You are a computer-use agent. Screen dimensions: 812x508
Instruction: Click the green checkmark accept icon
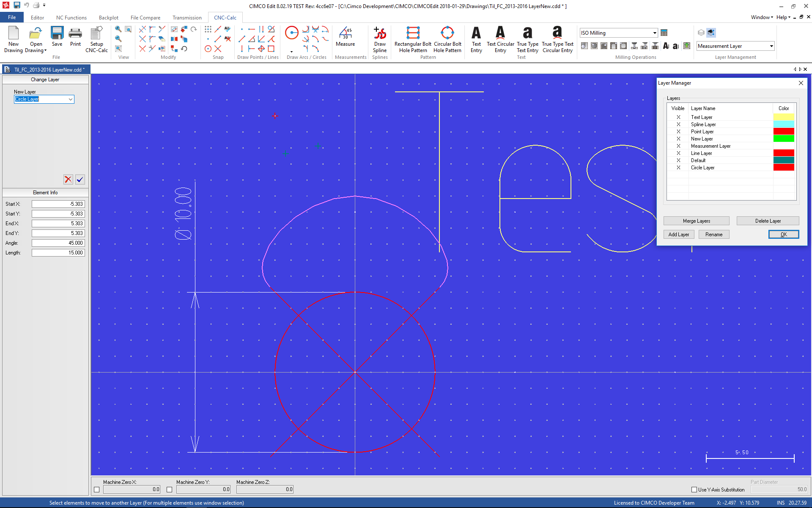(80, 179)
